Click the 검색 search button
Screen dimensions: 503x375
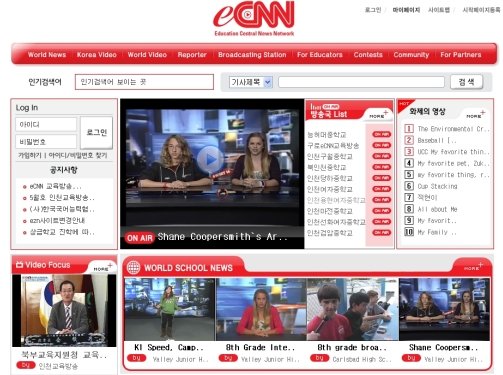pos(466,82)
